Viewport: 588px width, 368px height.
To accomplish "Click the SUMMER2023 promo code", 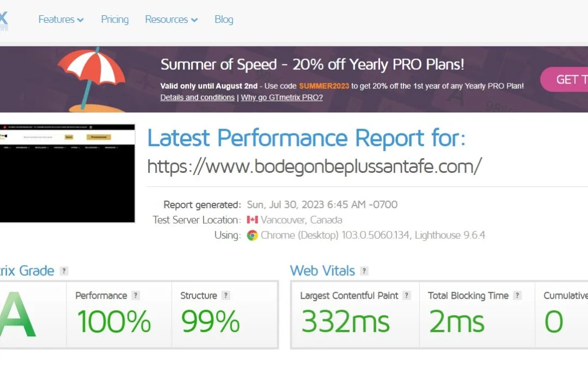I will pyautogui.click(x=324, y=86).
